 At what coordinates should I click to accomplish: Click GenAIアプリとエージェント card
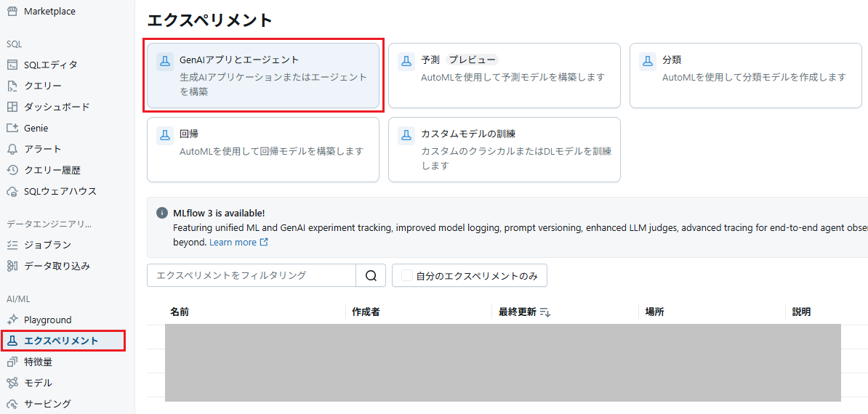point(262,76)
